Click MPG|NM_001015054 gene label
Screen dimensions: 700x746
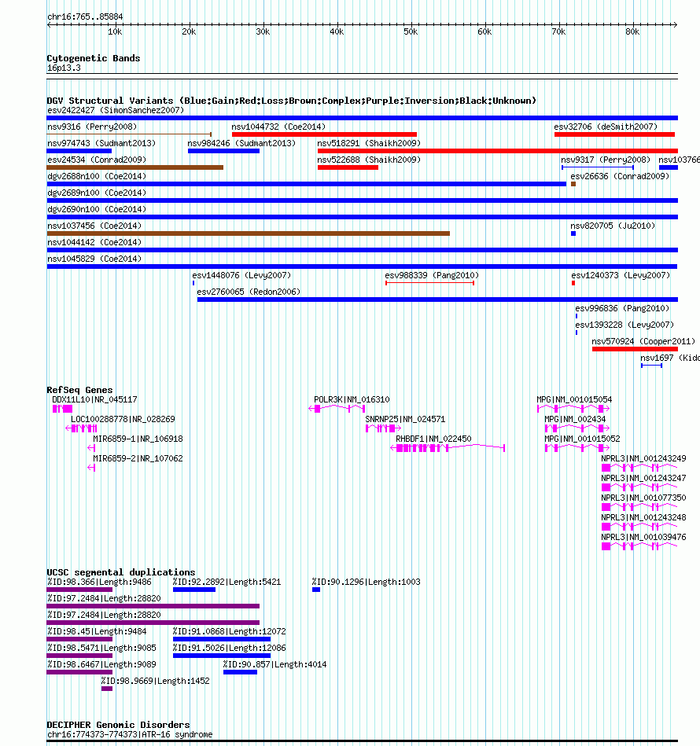point(574,399)
